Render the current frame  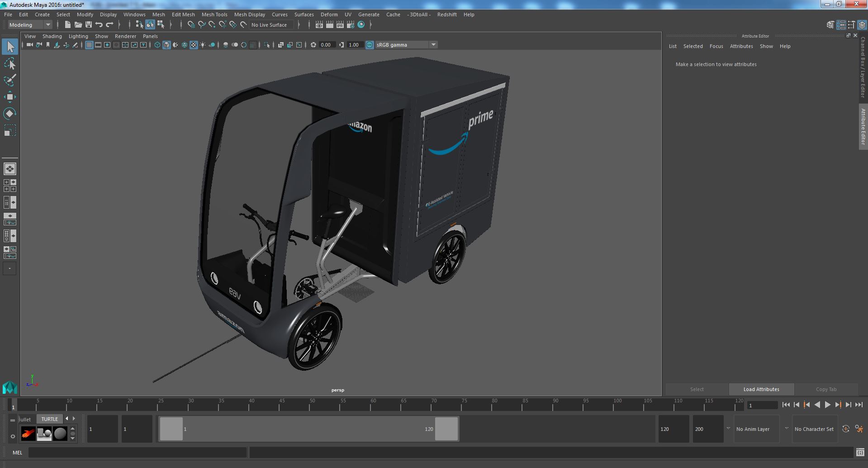[x=330, y=25]
